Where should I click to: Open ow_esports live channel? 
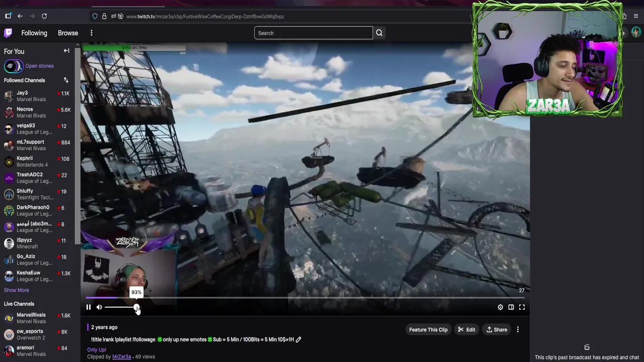click(x=37, y=334)
